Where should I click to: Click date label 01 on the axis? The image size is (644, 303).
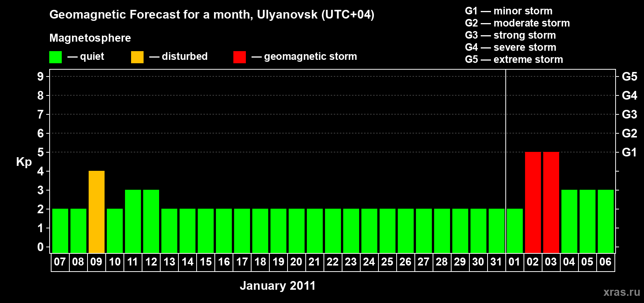[514, 262]
